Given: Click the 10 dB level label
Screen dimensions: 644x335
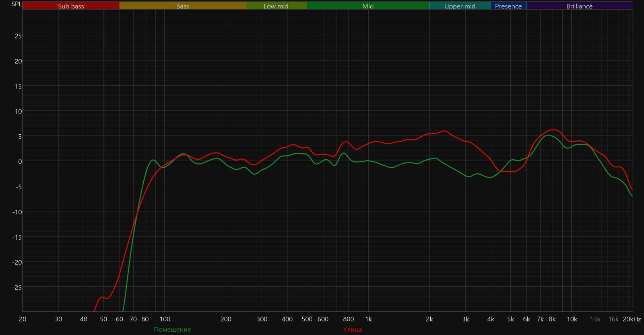Looking at the screenshot, I should pos(18,111).
